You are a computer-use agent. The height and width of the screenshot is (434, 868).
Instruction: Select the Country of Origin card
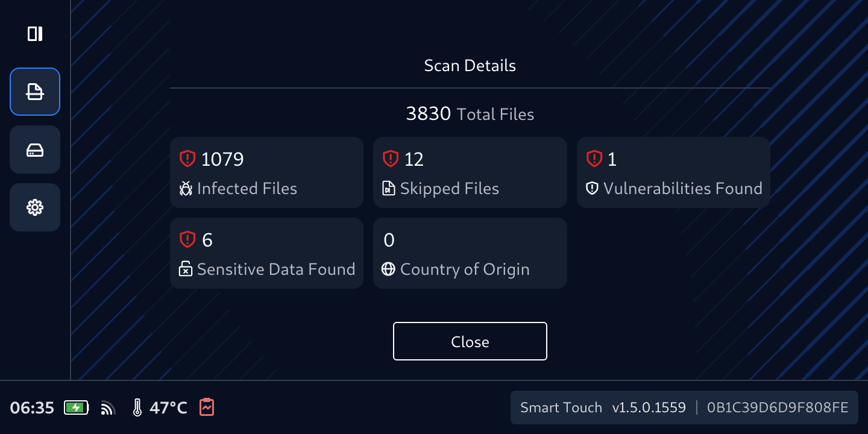click(470, 253)
